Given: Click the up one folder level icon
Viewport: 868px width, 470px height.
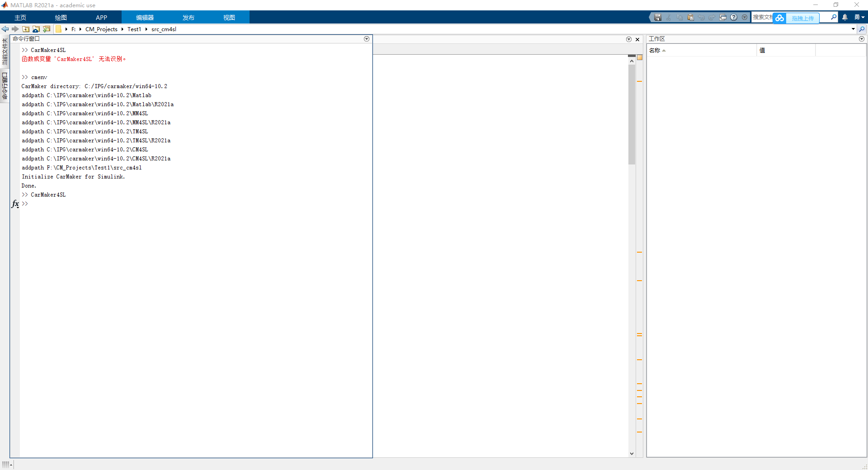Looking at the screenshot, I should pos(26,29).
